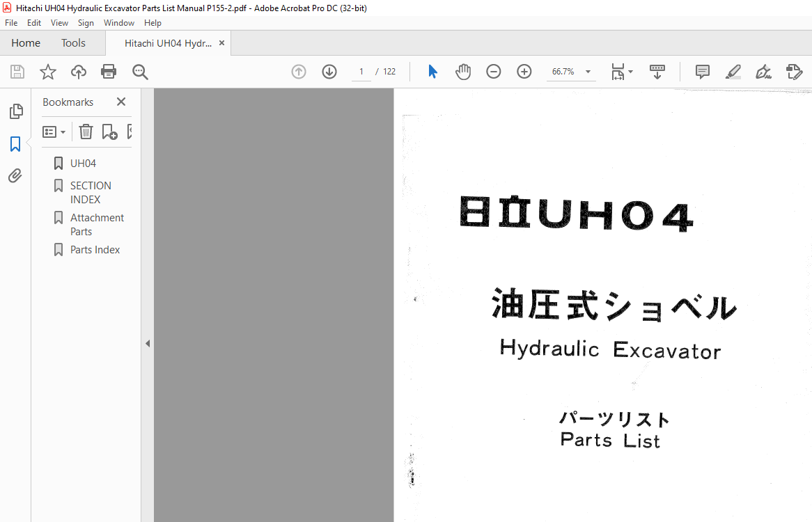The width and height of the screenshot is (812, 522).
Task: Select the Parts Index bookmark
Action: click(x=95, y=250)
